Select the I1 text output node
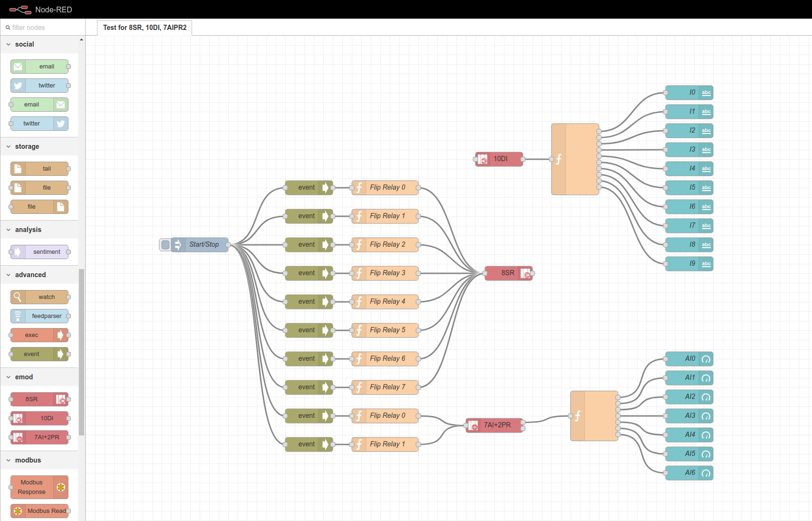Screen dimensions: 812x521 (689, 112)
